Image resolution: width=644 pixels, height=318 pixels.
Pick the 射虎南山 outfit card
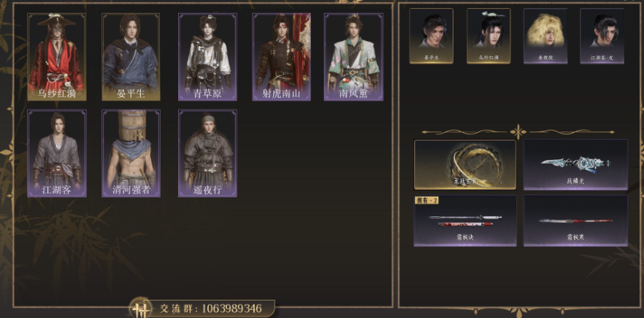(x=281, y=57)
